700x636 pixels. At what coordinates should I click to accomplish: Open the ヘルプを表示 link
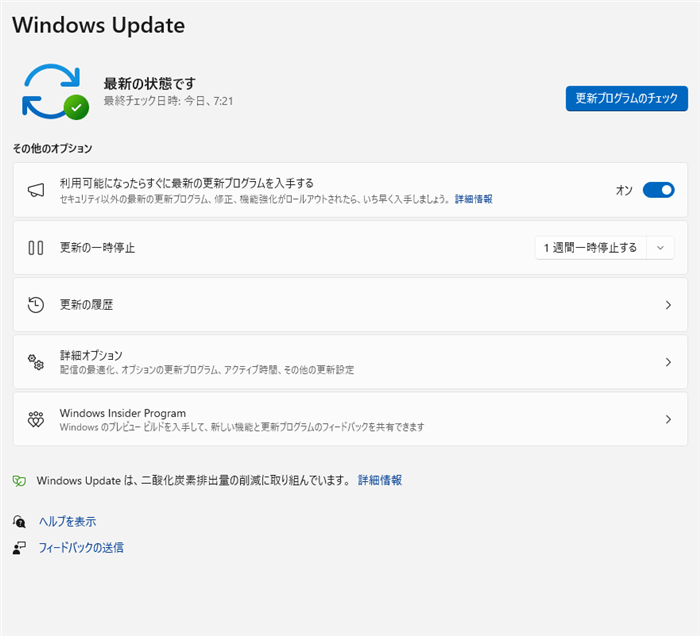[67, 521]
